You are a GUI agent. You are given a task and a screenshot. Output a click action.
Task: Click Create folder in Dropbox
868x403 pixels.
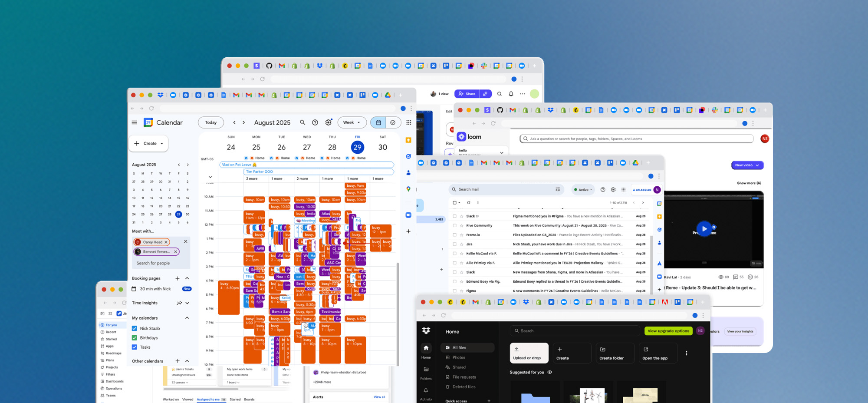pos(615,353)
